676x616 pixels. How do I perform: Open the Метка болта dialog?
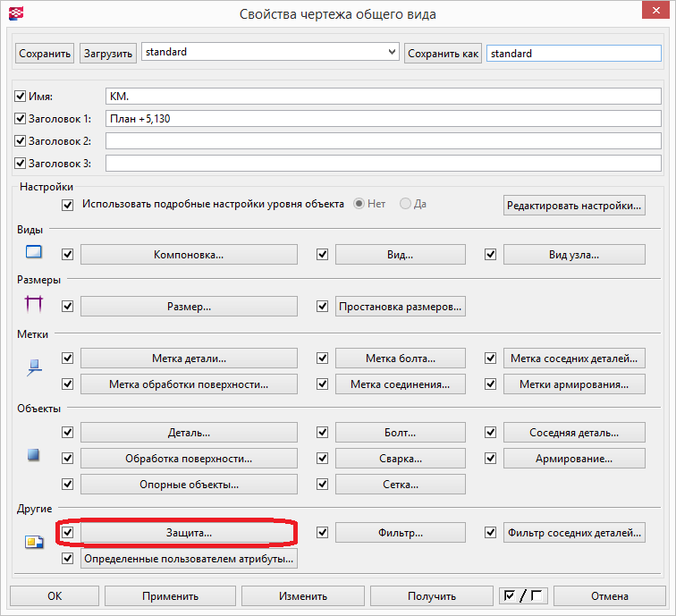pyautogui.click(x=400, y=359)
